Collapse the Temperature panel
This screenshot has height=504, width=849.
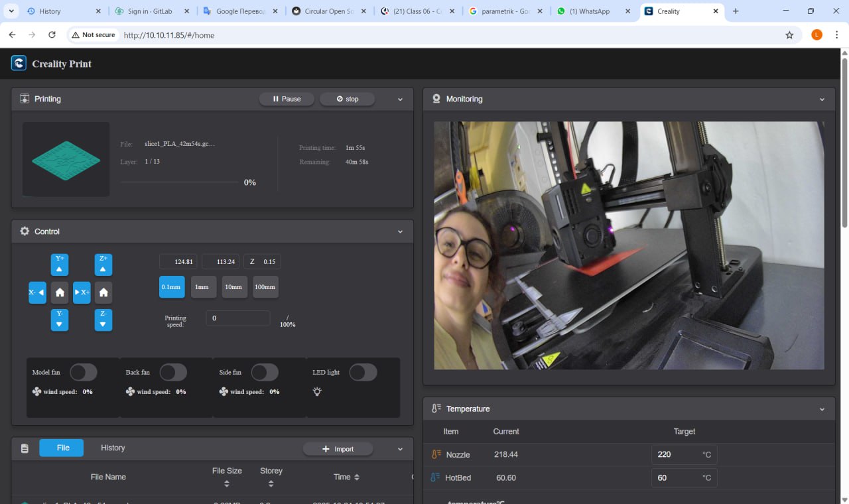click(822, 410)
